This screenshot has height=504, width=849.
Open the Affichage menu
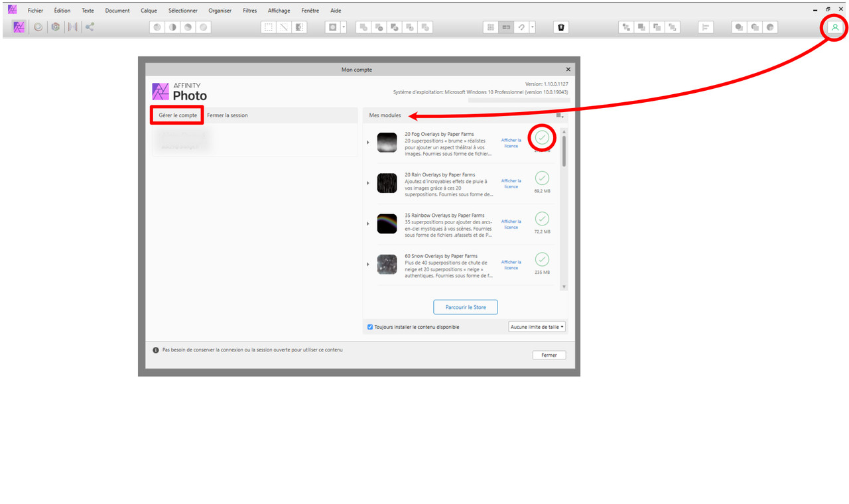(279, 11)
